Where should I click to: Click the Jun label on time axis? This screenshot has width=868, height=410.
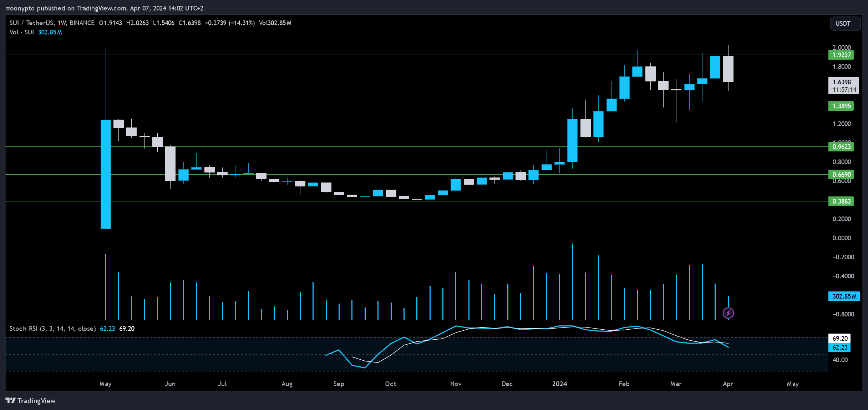point(170,384)
